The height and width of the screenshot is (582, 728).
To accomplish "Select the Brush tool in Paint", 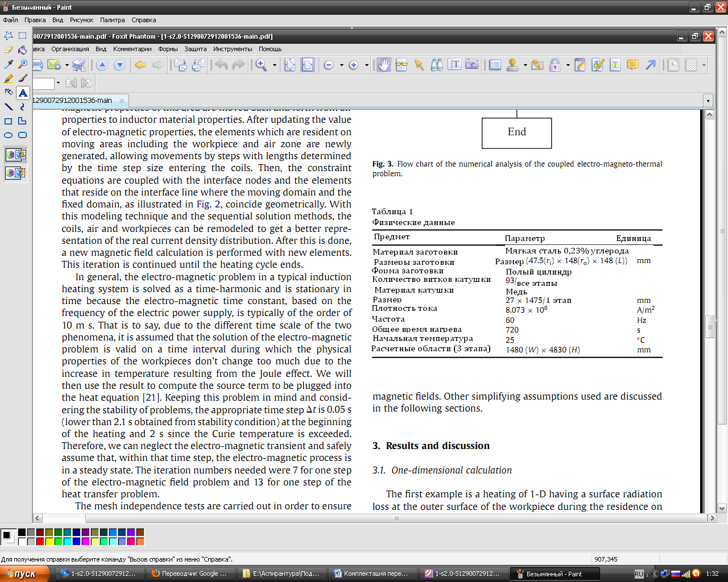I will 23,78.
